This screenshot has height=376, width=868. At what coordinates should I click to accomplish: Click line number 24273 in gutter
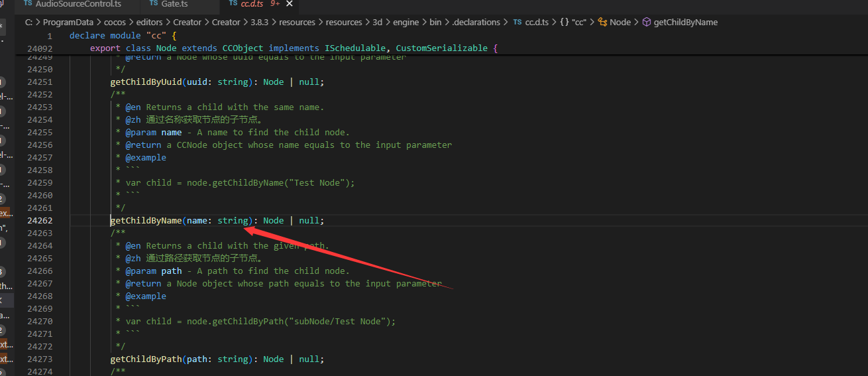[40, 359]
